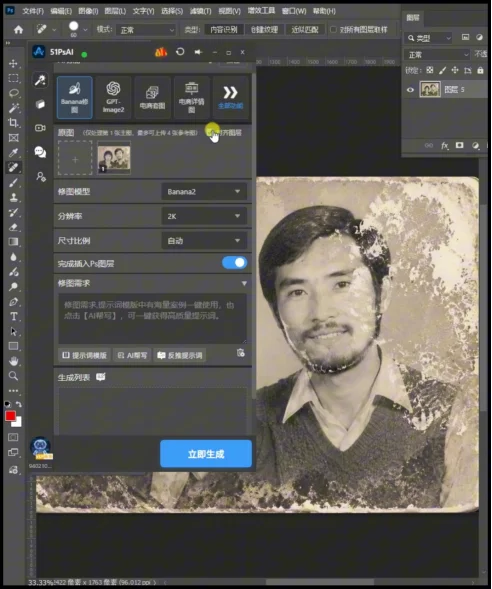Open the 尺寸比例 自动 dropdown
Image resolution: width=492 pixels, height=589 pixels.
(x=204, y=240)
